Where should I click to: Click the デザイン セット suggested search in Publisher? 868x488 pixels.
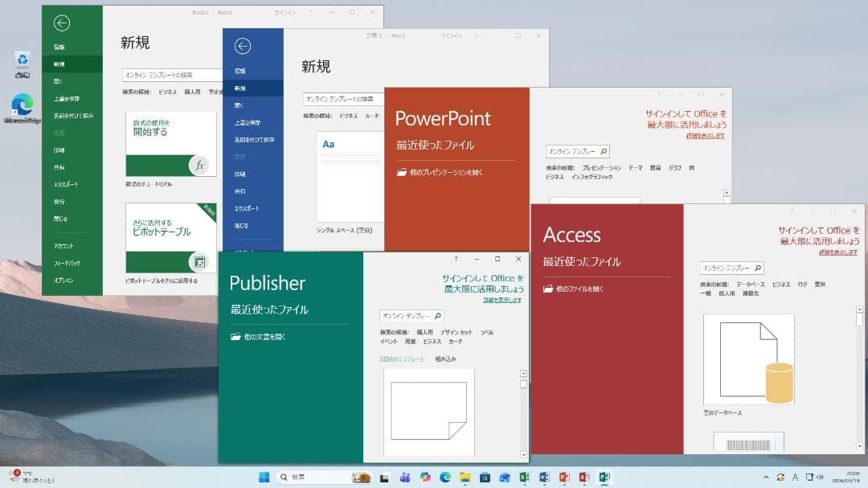[x=457, y=332]
